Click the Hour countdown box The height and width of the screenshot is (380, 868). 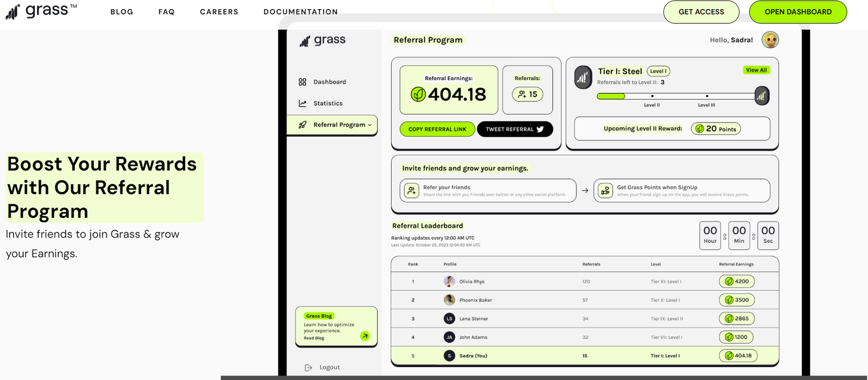click(710, 235)
